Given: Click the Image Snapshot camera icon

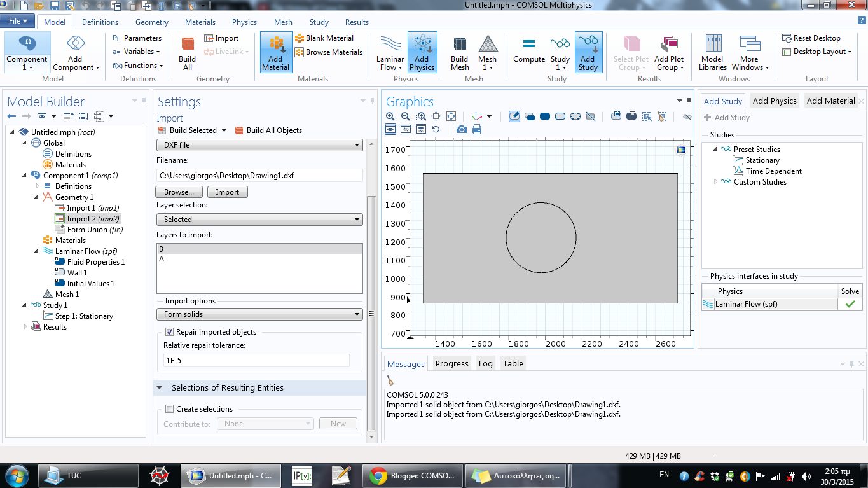Looking at the screenshot, I should 461,129.
